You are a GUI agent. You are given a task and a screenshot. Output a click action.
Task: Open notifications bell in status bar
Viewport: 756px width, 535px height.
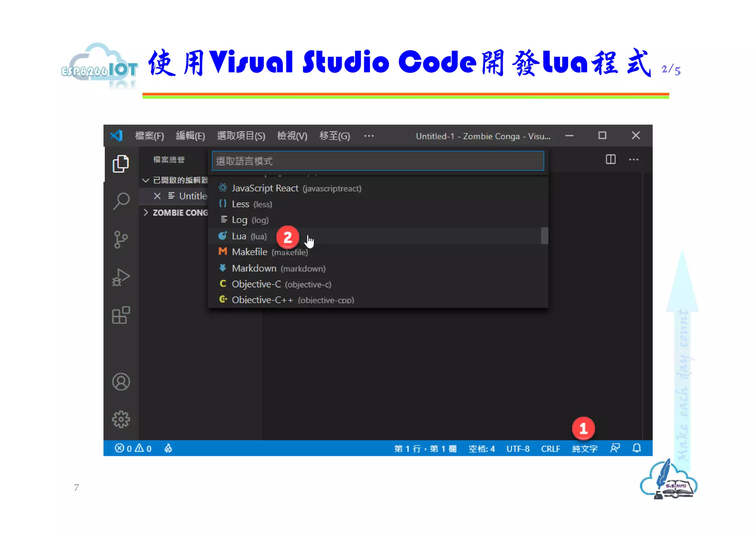point(637,448)
